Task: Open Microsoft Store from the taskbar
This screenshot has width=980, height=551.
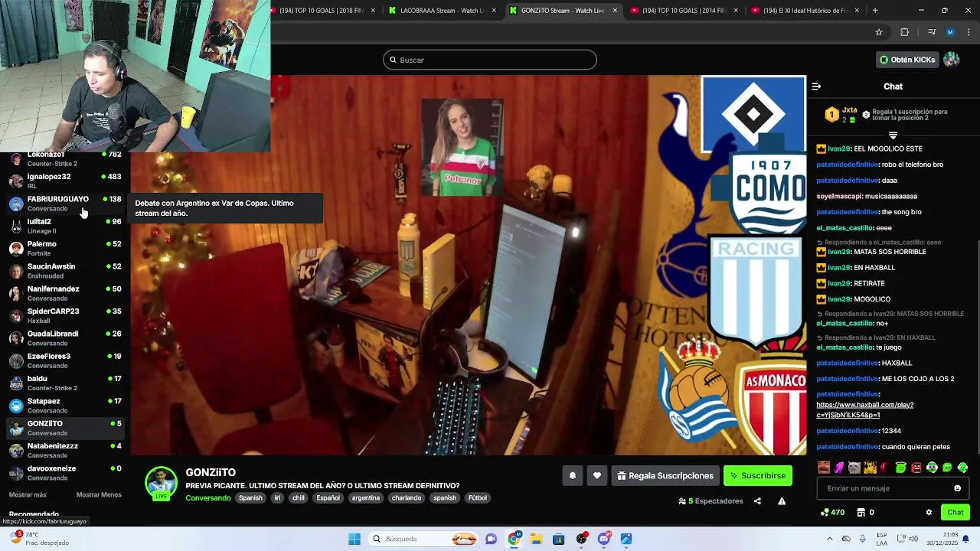Action: click(559, 539)
